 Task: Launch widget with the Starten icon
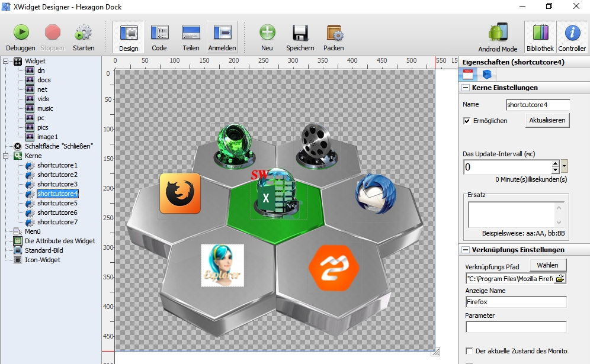tap(83, 33)
